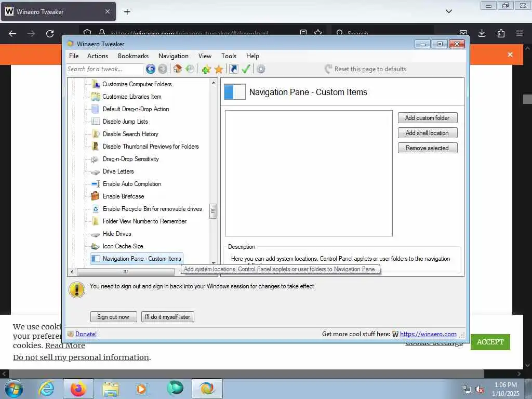Click the shortcut arrow icon in toolbar
Screen dimensions: 532x399
point(234,69)
